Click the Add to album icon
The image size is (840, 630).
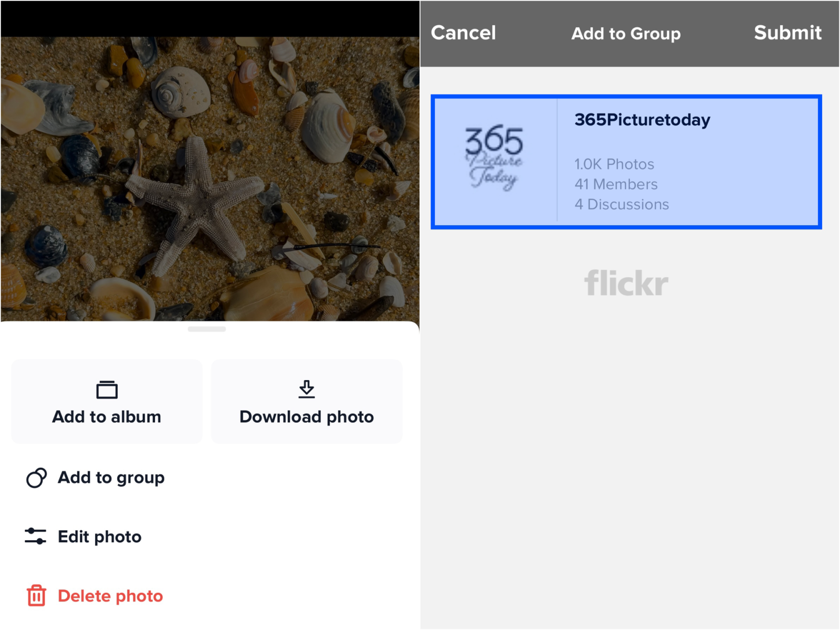(107, 389)
